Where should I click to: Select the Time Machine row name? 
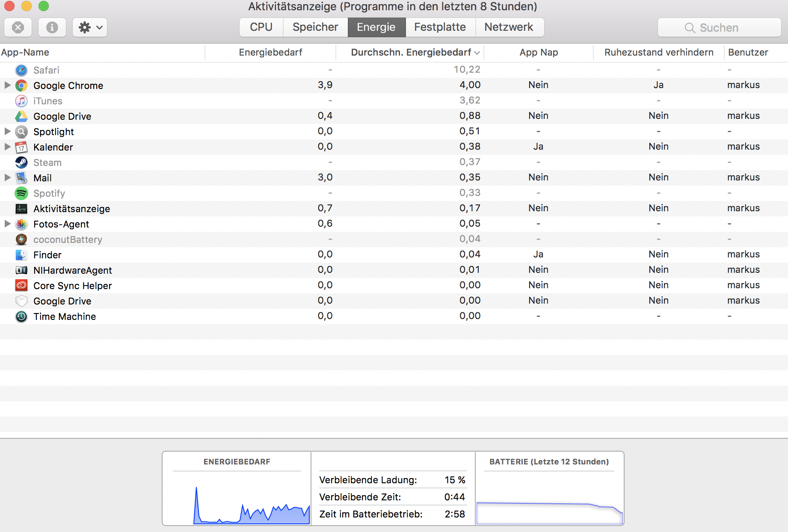tap(65, 316)
